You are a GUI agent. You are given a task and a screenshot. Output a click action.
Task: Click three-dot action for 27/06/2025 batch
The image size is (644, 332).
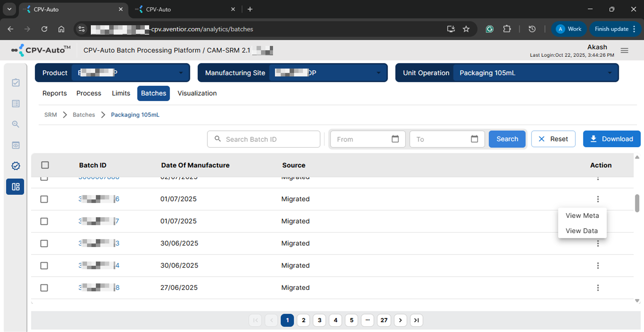pos(598,288)
